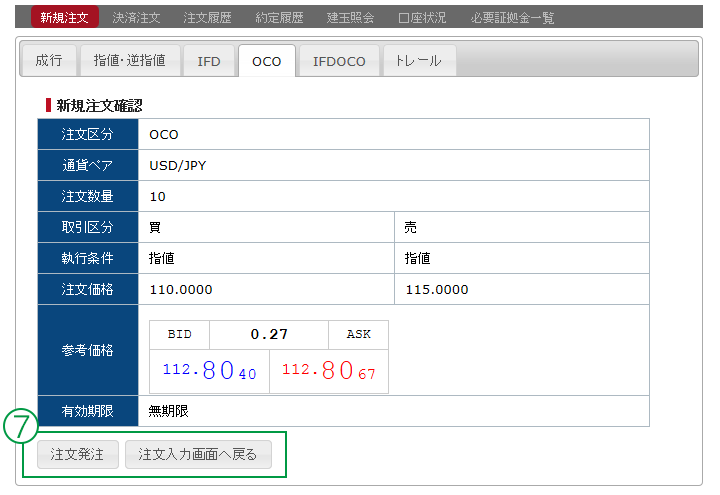Click the 通貨ペア row header
The image size is (720, 495).
tap(88, 165)
